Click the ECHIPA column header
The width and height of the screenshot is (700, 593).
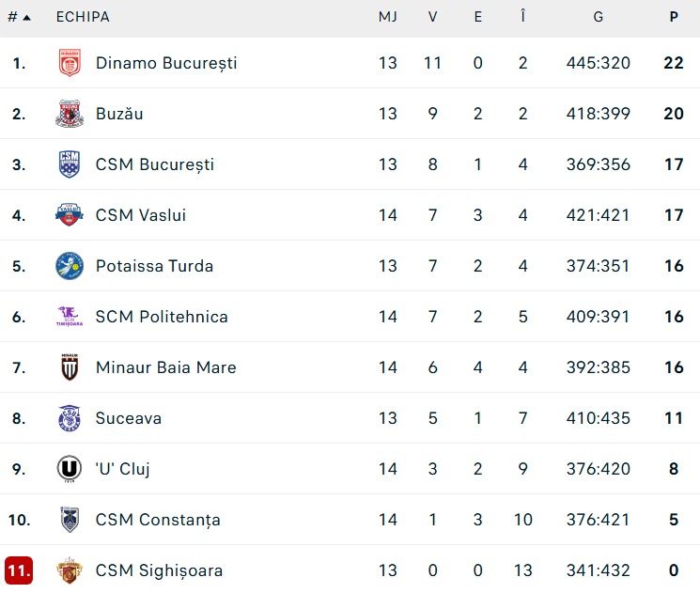click(83, 18)
